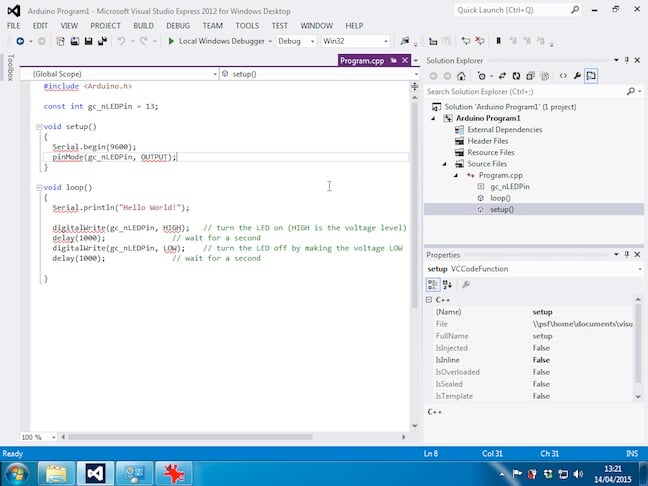This screenshot has width=648, height=486.
Task: Save Program.cpp with the floppy icon
Action: [x=88, y=41]
